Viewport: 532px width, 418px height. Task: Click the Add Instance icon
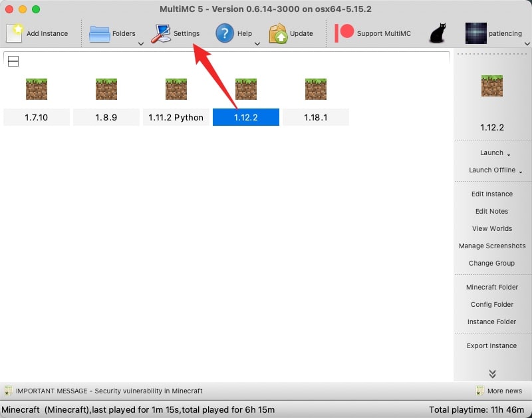coord(14,33)
